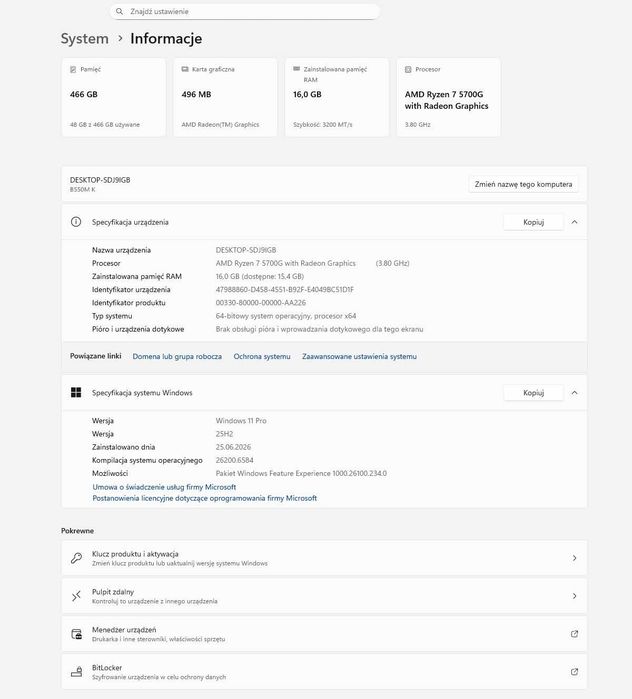Open "Umowa o świadczenie usług firmy Microsoft"
The height and width of the screenshot is (699, 632).
(164, 487)
